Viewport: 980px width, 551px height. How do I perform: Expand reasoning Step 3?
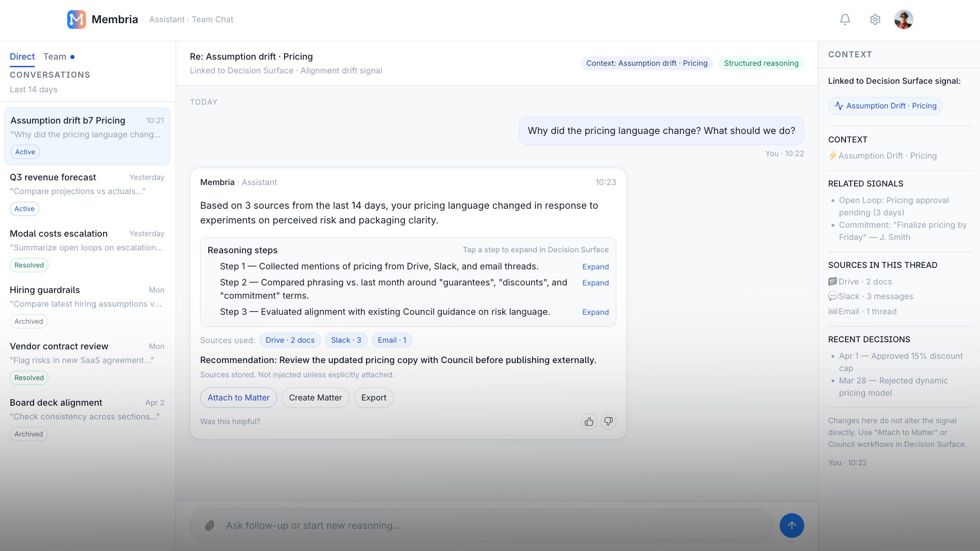click(x=595, y=312)
